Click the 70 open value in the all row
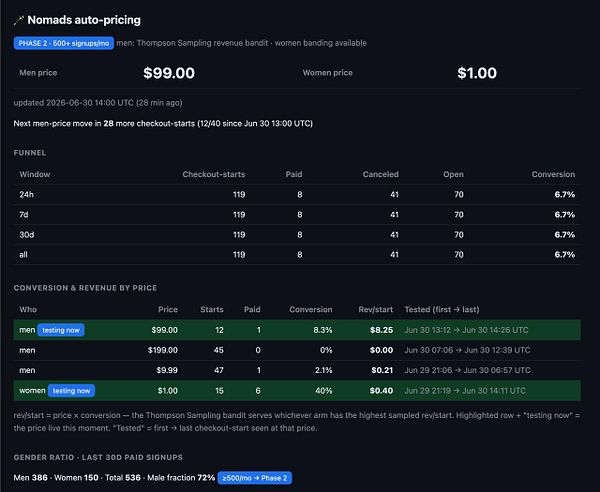This screenshot has height=492, width=600. (459, 254)
